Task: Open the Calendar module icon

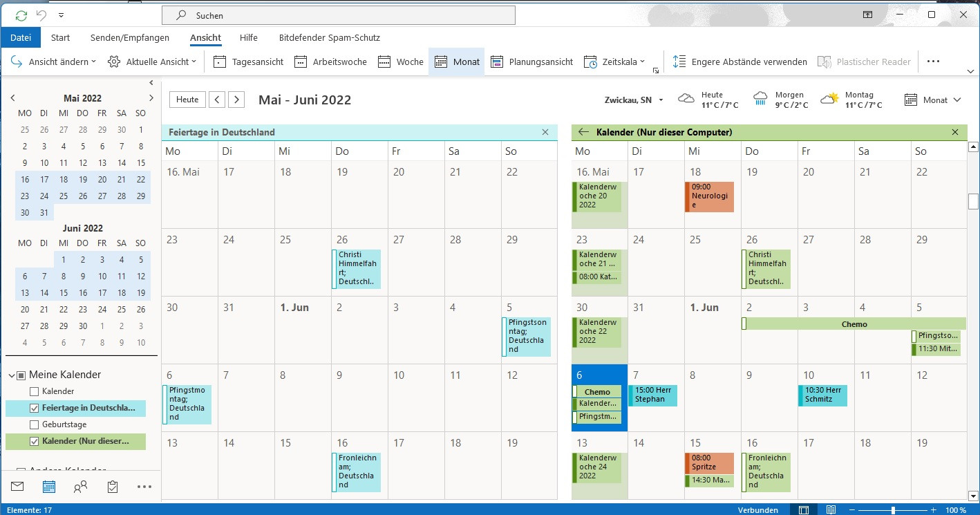Action: [49, 487]
